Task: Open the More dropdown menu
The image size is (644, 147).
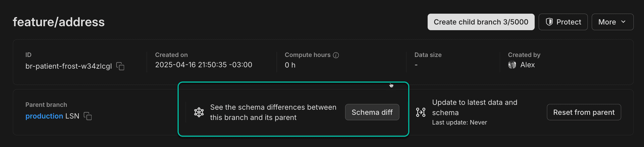Action: click(607, 22)
